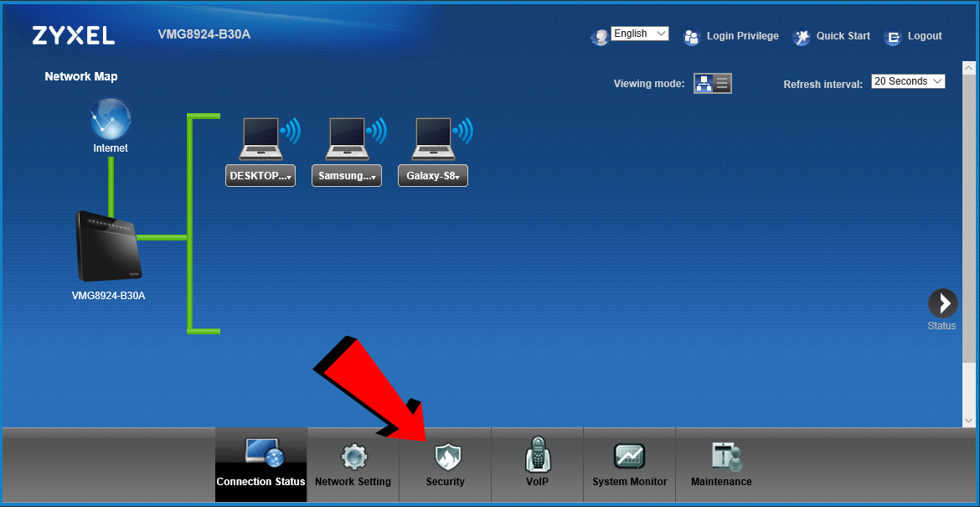The width and height of the screenshot is (980, 507).
Task: Open the Quick Start wizard link
Action: 843,36
